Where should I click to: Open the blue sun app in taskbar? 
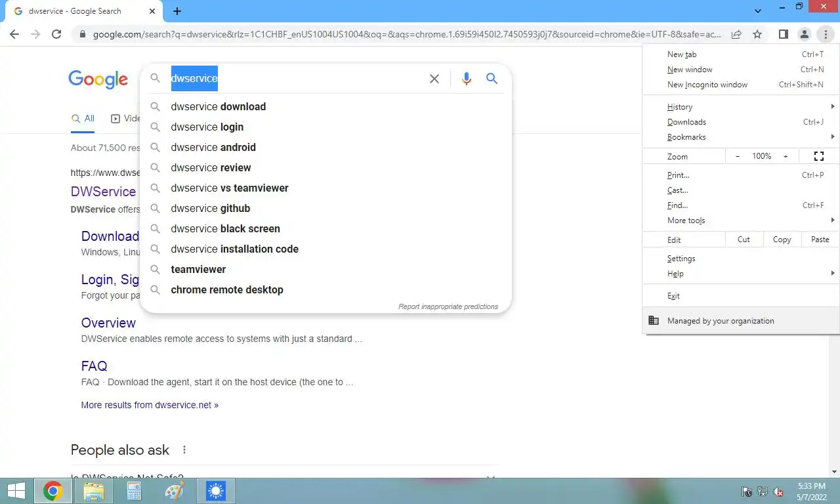pos(216,491)
